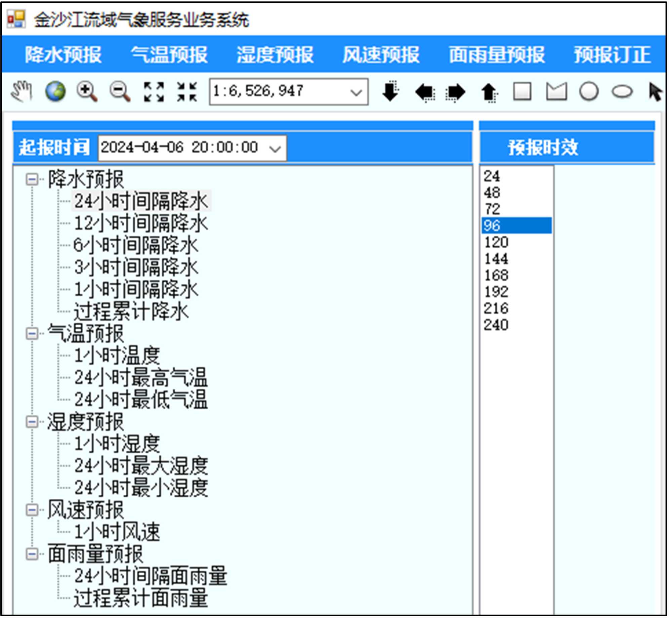Click the shrink-arrows fixed zoom out icon
The height and width of the screenshot is (620, 672).
pos(187,91)
